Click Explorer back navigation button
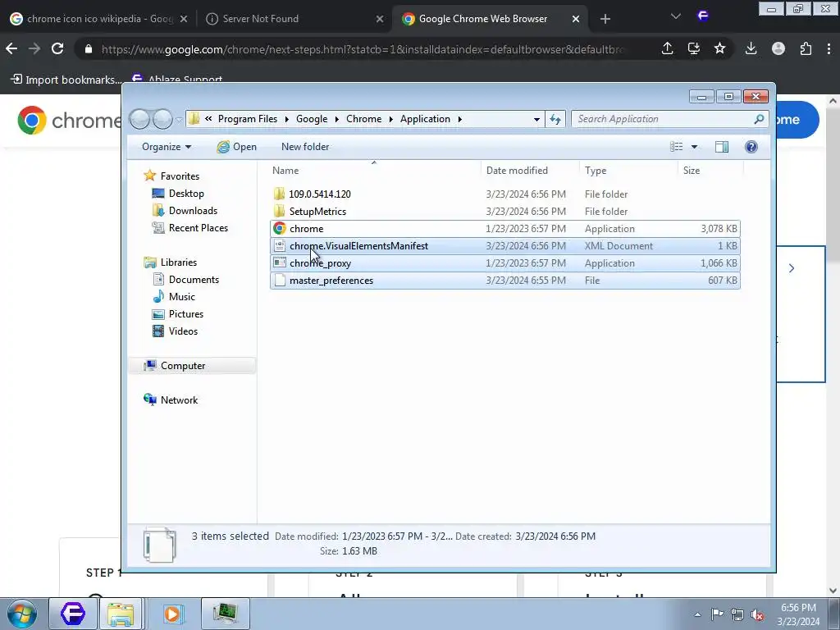The height and width of the screenshot is (630, 840). (x=139, y=119)
